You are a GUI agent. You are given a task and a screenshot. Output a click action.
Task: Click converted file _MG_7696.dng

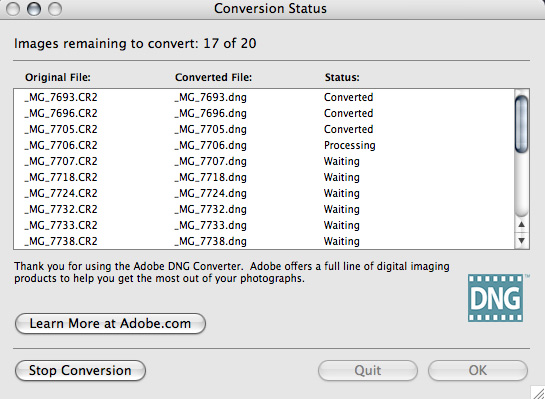point(211,113)
